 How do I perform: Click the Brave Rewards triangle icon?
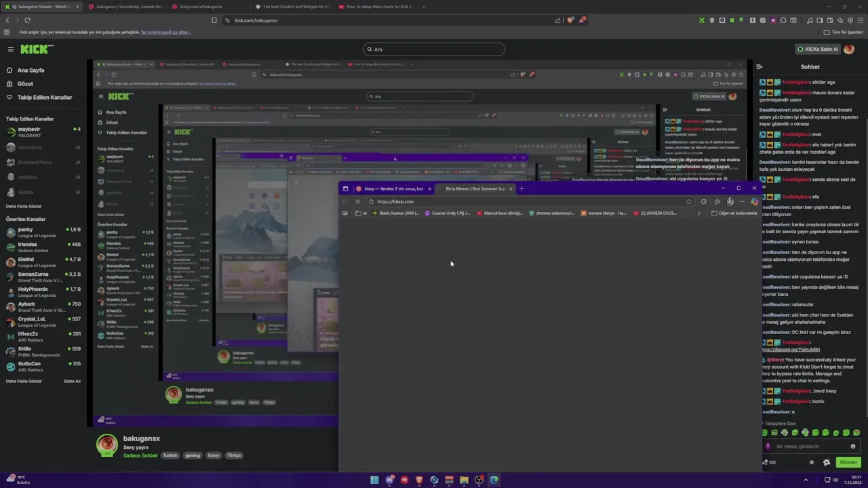(582, 20)
